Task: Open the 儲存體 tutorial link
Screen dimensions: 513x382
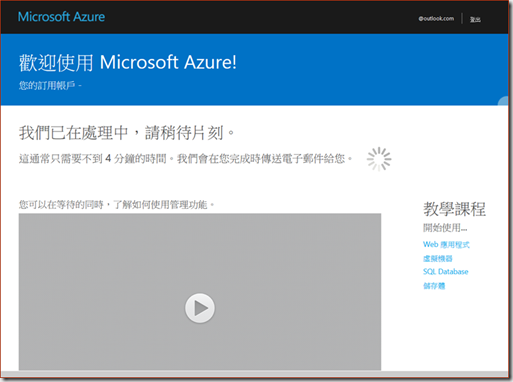Action: [434, 286]
